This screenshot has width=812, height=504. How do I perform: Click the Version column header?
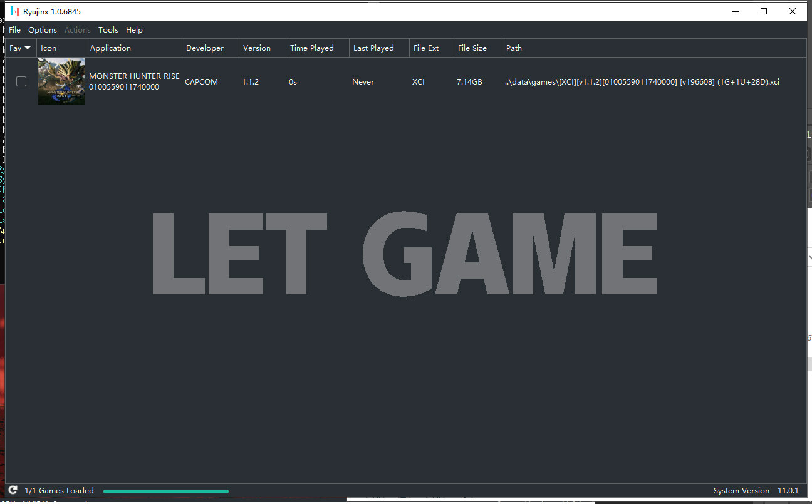pyautogui.click(x=256, y=48)
